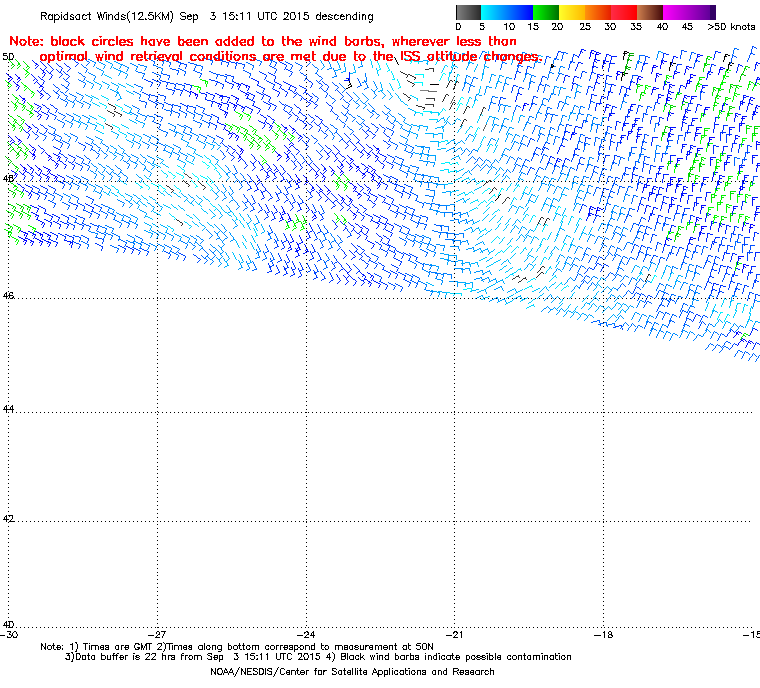Click the longitude axis label '-24'

(306, 635)
